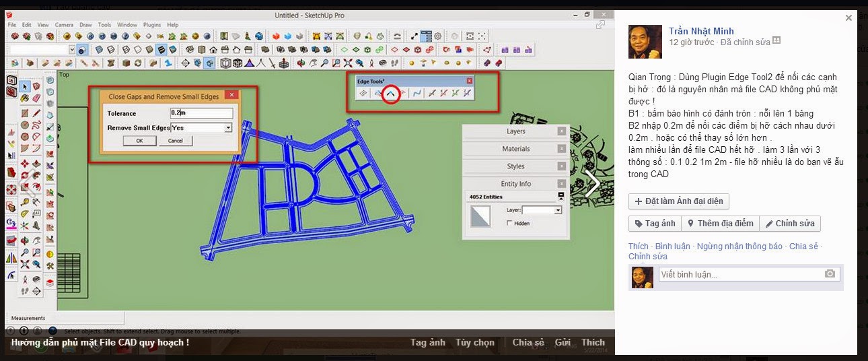Click the Zoom Window tool icon

pyautogui.click(x=336, y=63)
